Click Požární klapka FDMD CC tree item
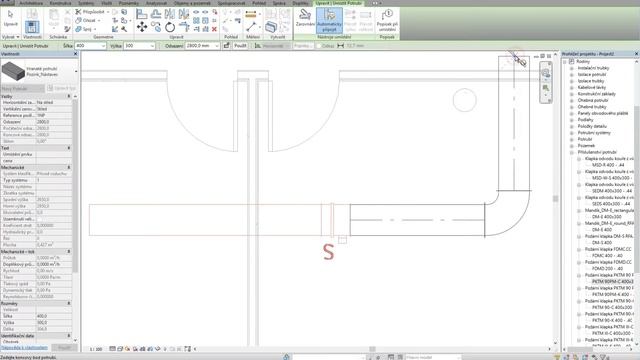The width and height of the screenshot is (640, 360). (608, 262)
